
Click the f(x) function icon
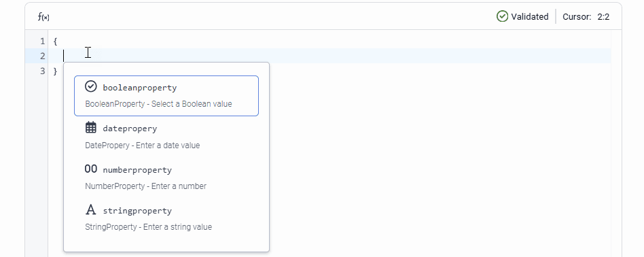coord(43,17)
